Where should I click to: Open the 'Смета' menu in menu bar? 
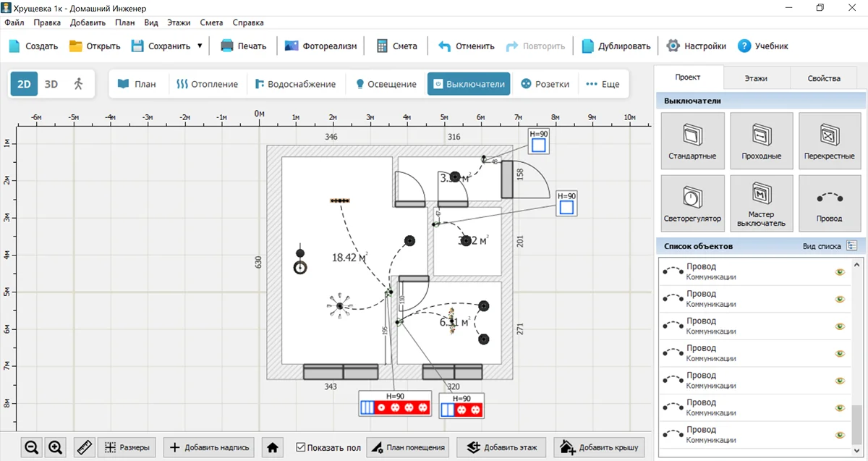pyautogui.click(x=211, y=22)
